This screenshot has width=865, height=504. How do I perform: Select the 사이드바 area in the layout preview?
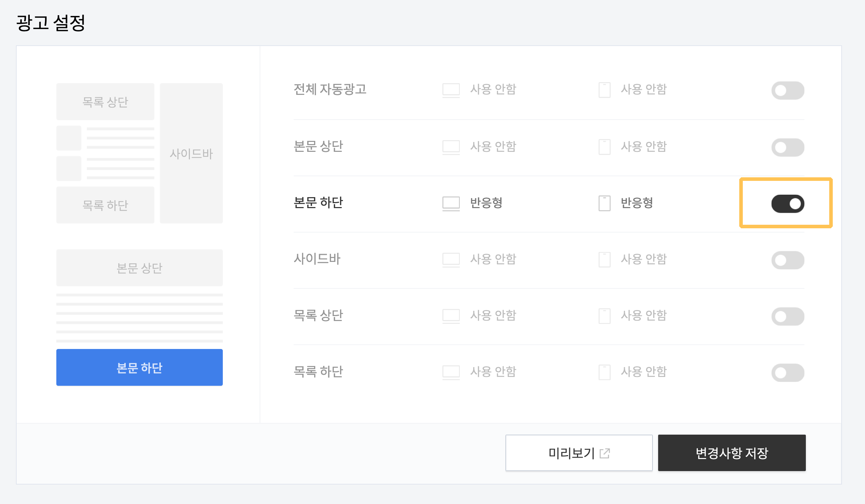click(191, 153)
